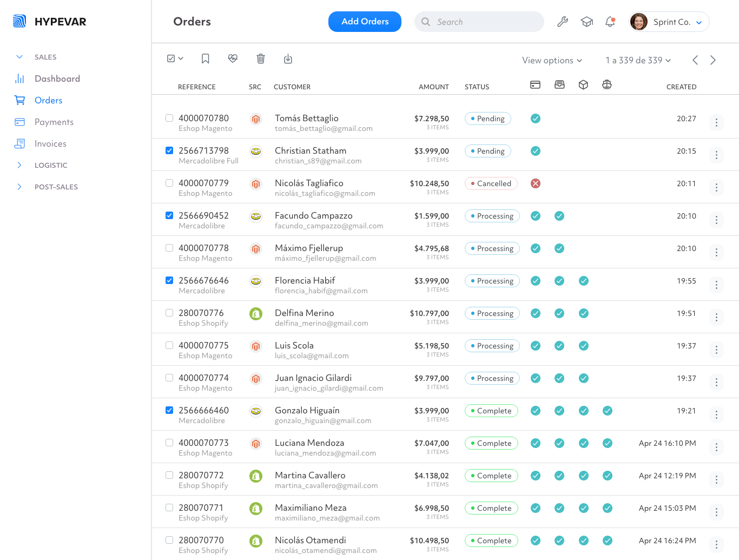Open the View options dropdown
The height and width of the screenshot is (560, 739).
click(552, 61)
